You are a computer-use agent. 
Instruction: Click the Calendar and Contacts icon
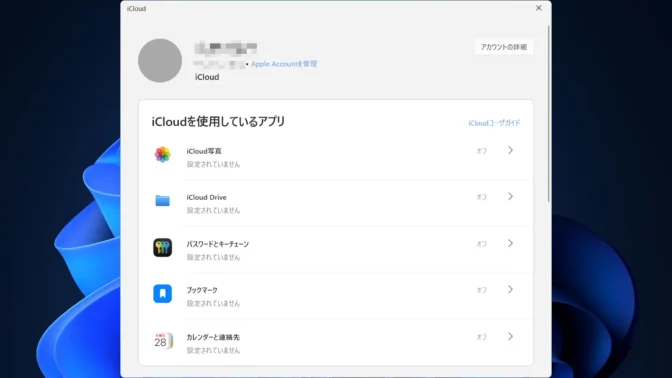click(x=162, y=341)
